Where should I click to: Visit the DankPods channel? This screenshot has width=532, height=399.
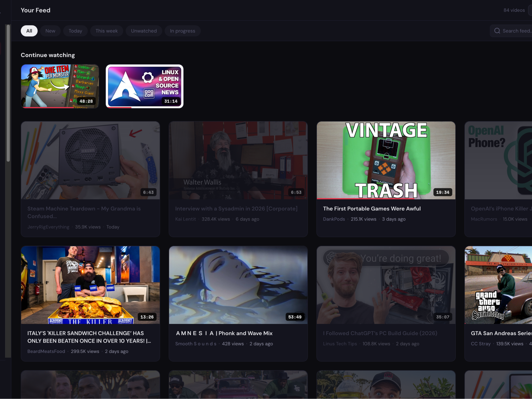(x=334, y=219)
